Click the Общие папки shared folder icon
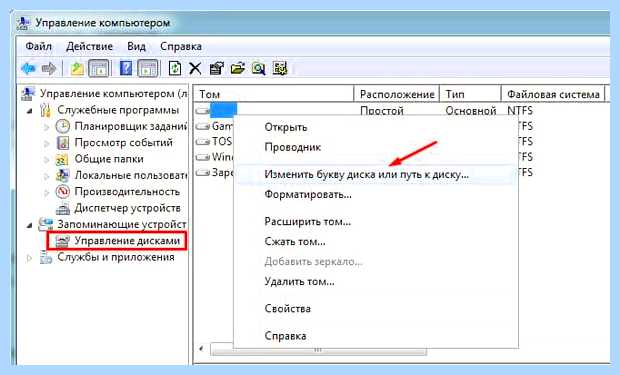The height and width of the screenshot is (375, 620). point(62,159)
